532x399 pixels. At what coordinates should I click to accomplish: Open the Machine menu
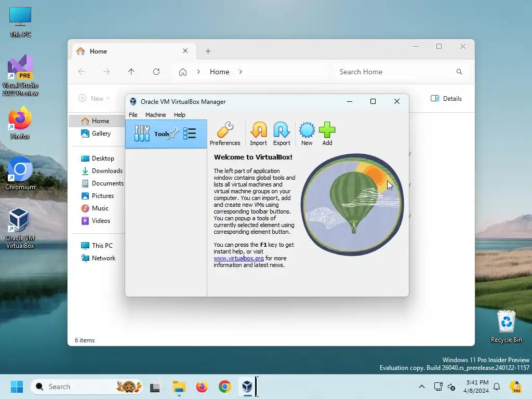coord(155,115)
